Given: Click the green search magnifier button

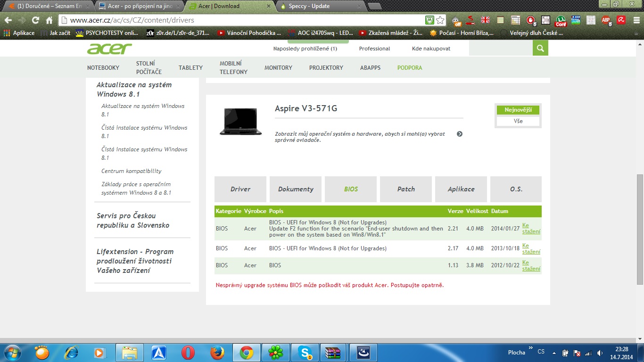Looking at the screenshot, I should pos(540,48).
